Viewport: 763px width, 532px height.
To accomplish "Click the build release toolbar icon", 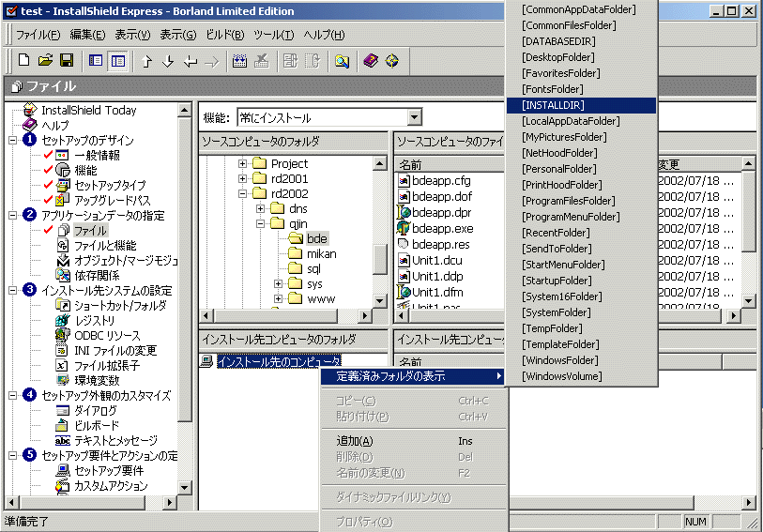I will point(239,61).
